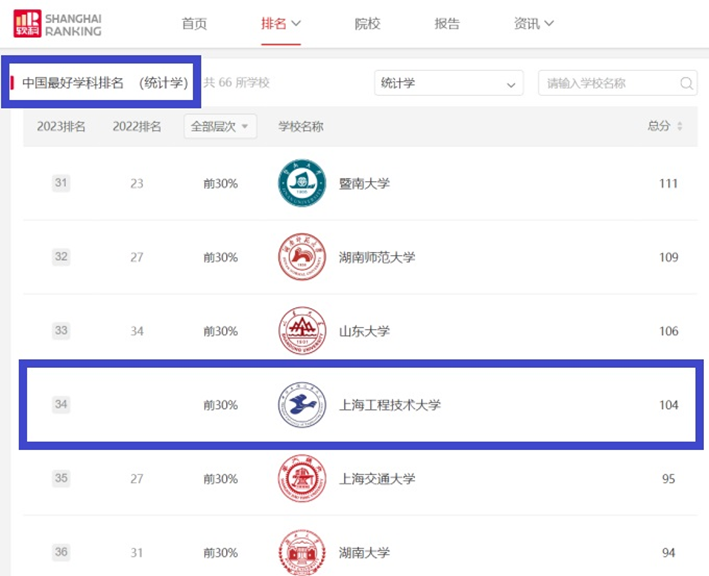Open the 上海工程技术大学 link

(x=390, y=405)
